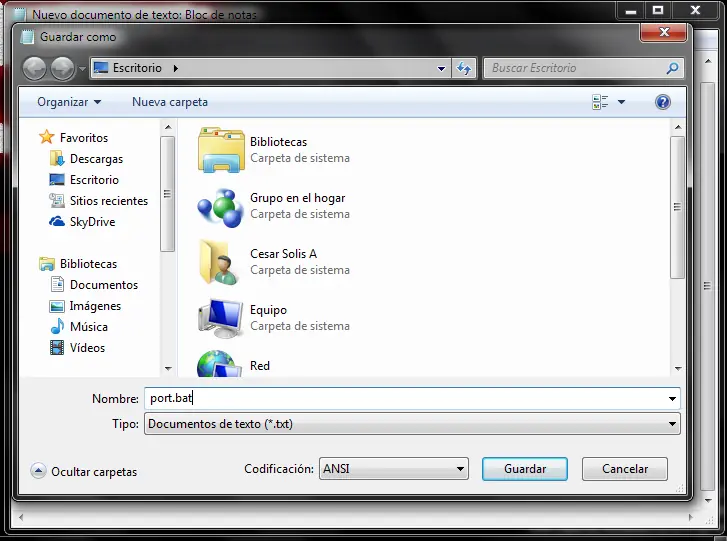Image resolution: width=727 pixels, height=541 pixels.
Task: Click the Back navigation arrow button
Action: point(35,68)
